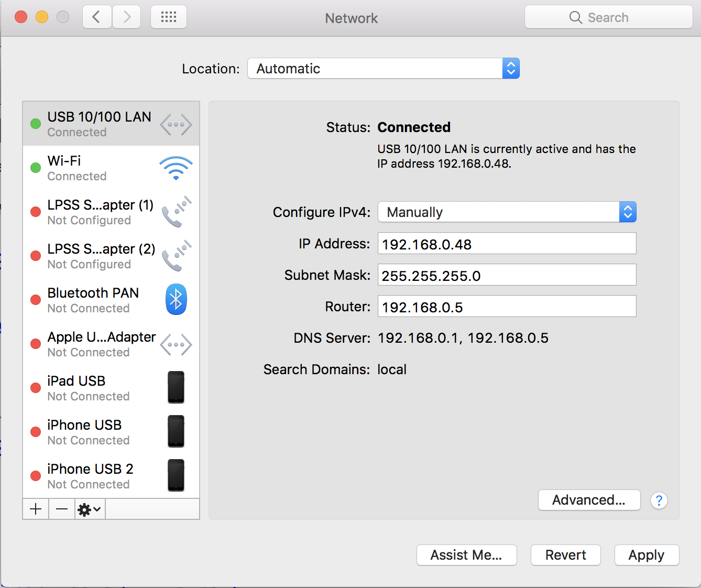
Task: Go forward with the right arrow toolbar button
Action: [x=126, y=17]
